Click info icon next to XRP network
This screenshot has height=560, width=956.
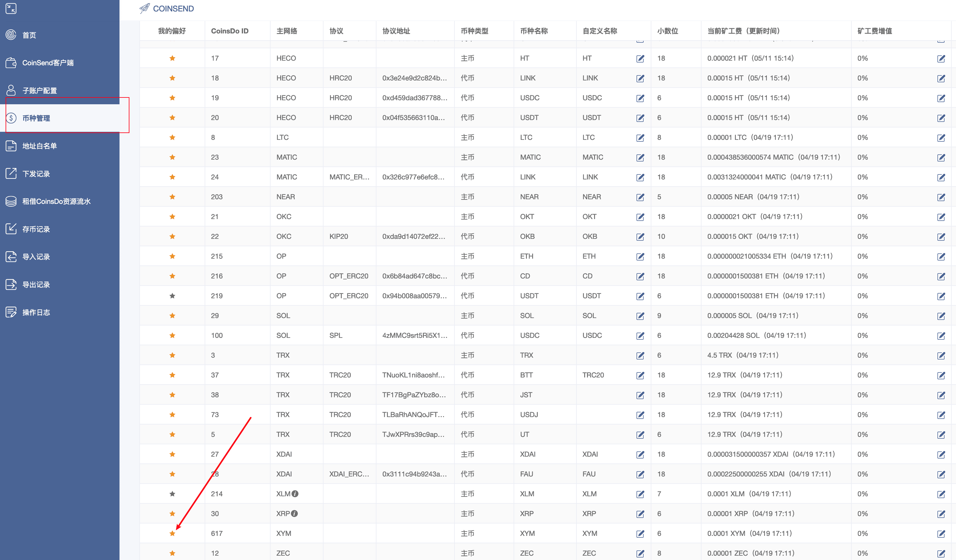coord(294,513)
